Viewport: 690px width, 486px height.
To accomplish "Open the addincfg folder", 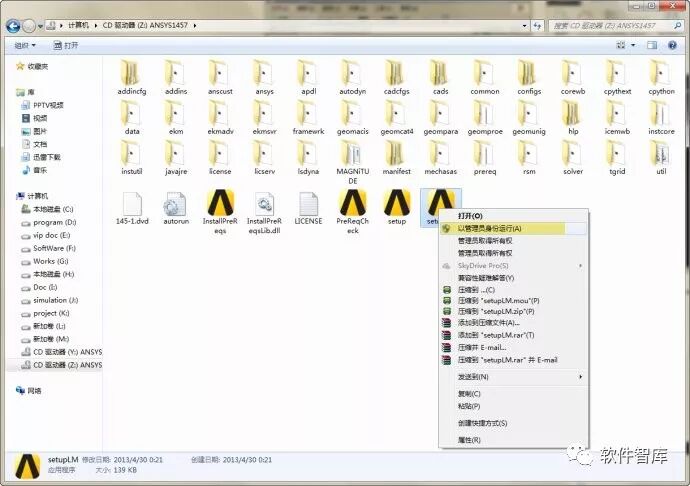I will [x=132, y=78].
